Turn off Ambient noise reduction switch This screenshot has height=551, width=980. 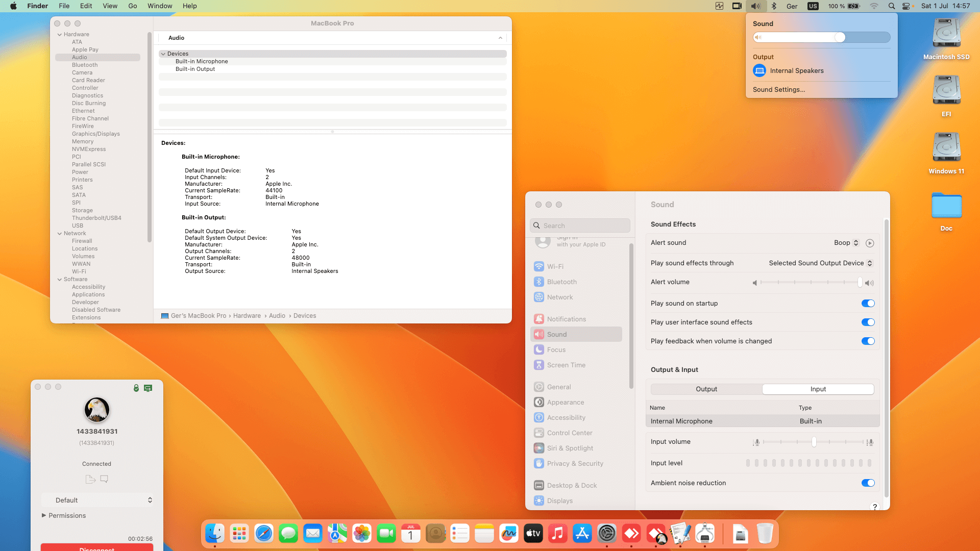(868, 483)
